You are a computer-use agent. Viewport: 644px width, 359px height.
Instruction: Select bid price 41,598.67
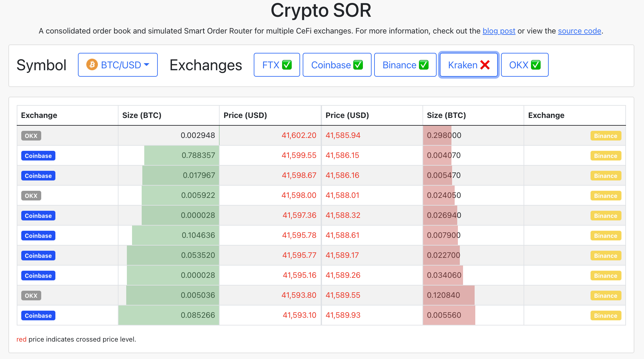coord(299,175)
